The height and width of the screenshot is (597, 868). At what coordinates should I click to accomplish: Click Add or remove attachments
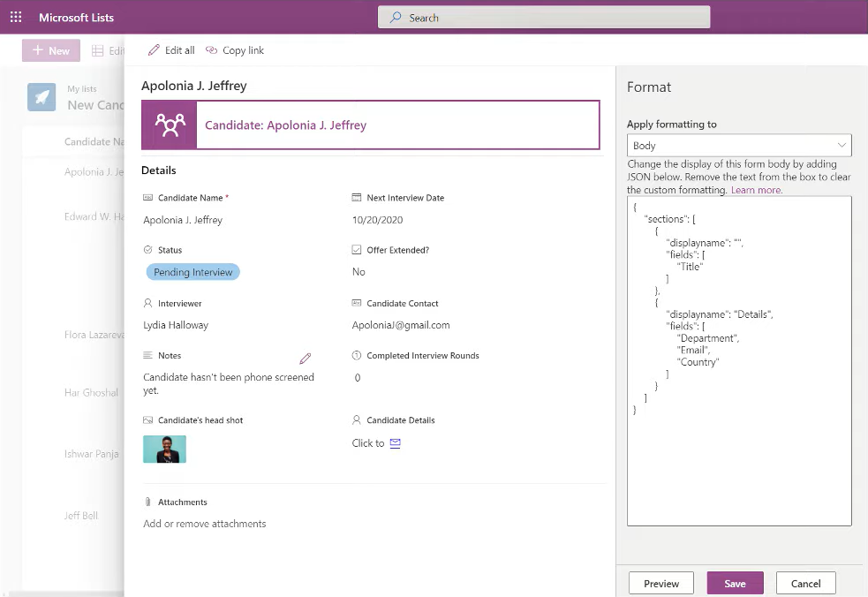(x=205, y=524)
